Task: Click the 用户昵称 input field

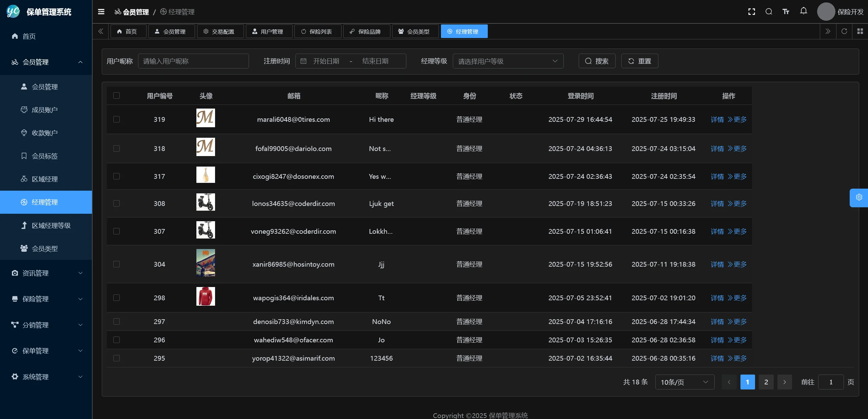Action: [193, 61]
